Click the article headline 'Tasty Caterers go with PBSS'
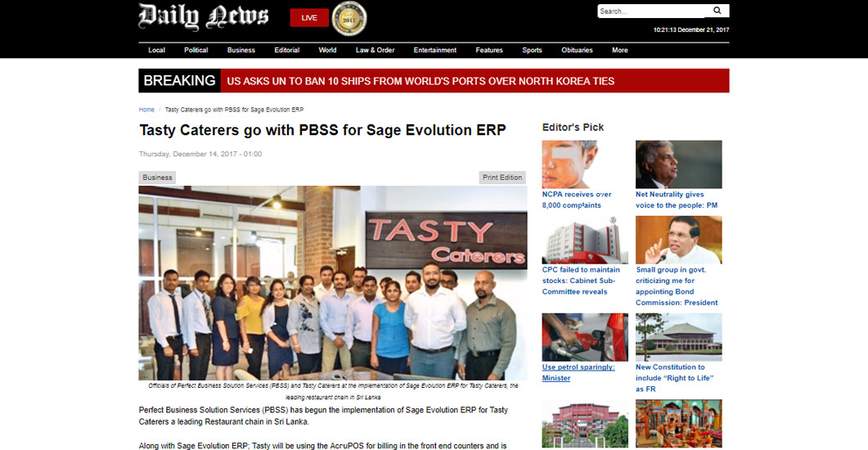The image size is (868, 450). pos(322,130)
